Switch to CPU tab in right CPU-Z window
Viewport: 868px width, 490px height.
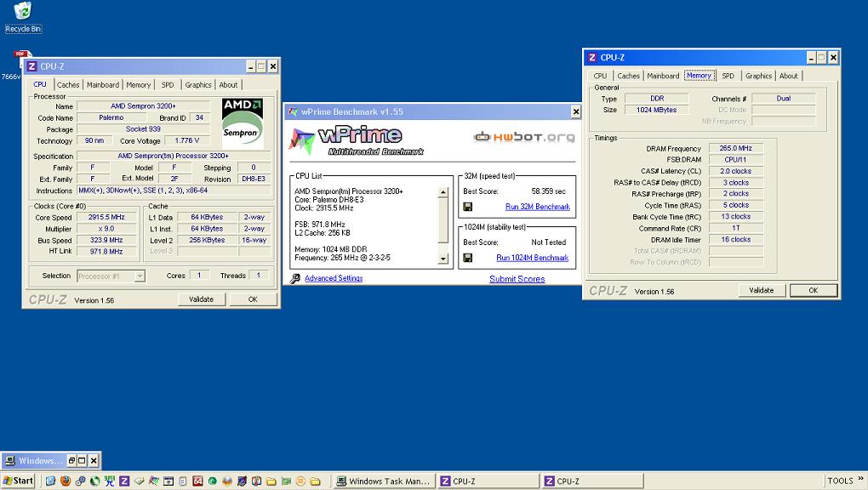[600, 76]
